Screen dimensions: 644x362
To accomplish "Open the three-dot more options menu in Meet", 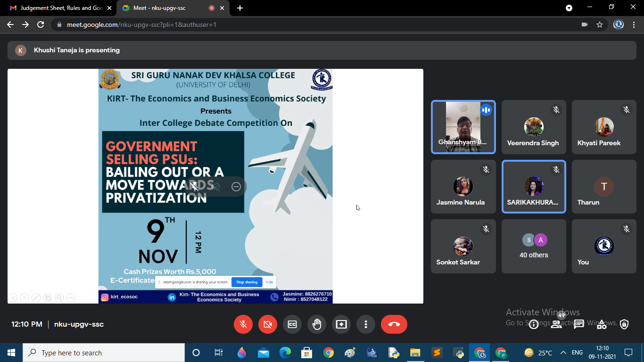I will (x=366, y=324).
